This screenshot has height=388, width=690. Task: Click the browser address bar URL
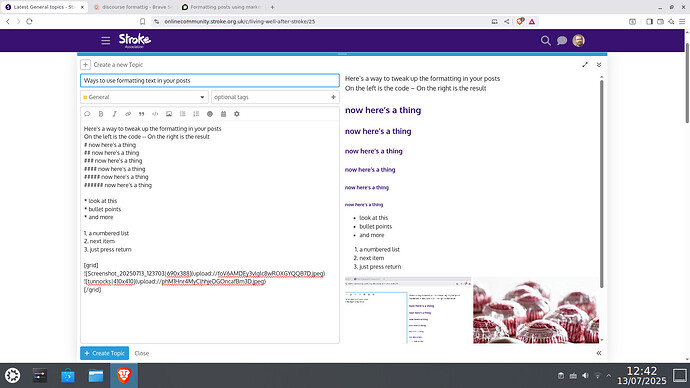pyautogui.click(x=239, y=22)
